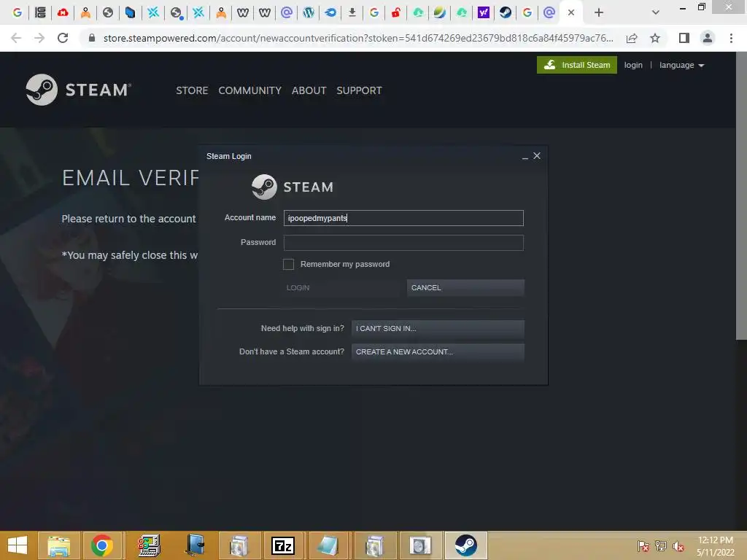Click the Install Steam button

[577, 65]
